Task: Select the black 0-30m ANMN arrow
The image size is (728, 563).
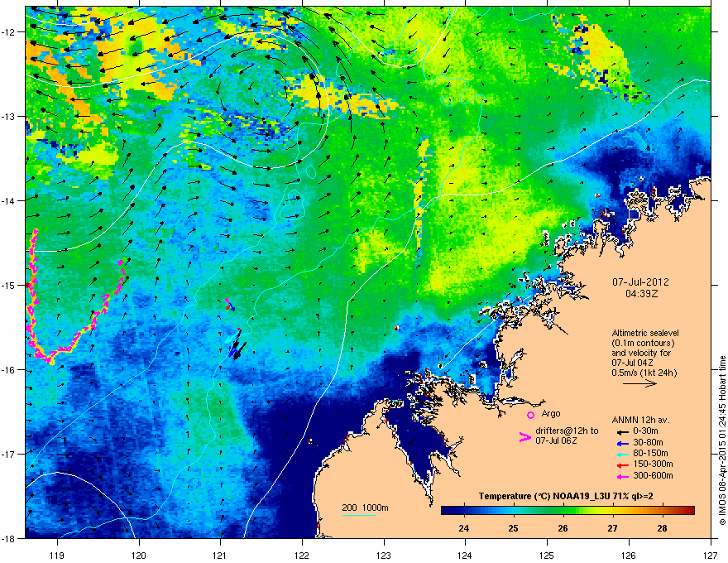Action: tap(622, 432)
